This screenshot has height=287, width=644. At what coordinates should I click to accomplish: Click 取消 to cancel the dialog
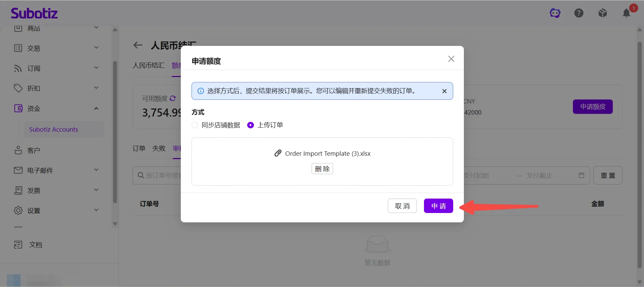pos(402,206)
